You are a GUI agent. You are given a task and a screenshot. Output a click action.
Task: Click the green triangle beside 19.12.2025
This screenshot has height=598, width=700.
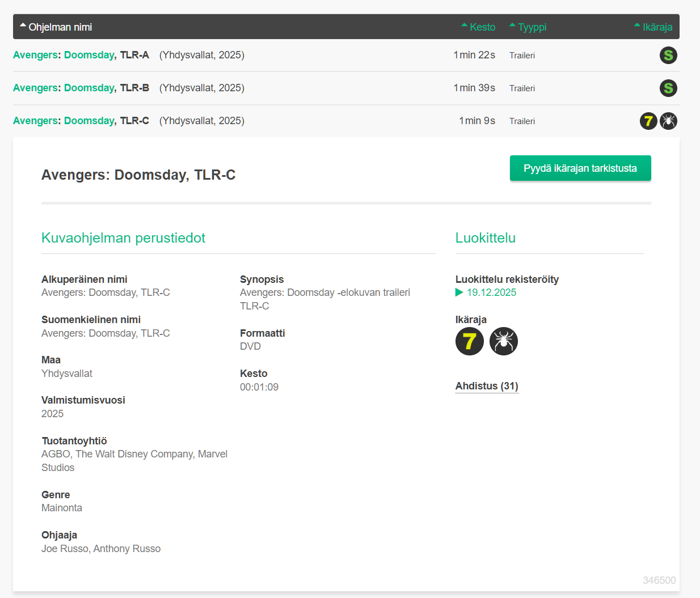(x=459, y=292)
